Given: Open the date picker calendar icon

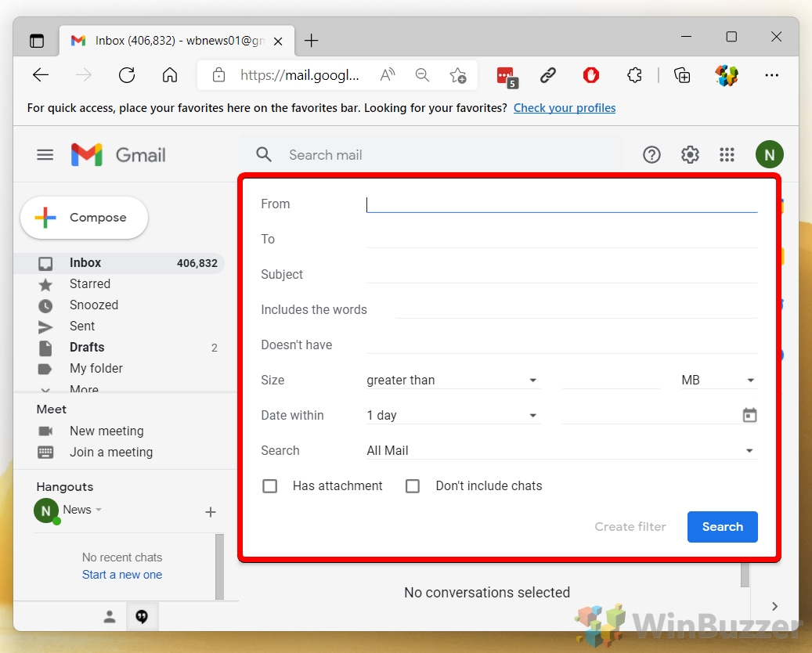Looking at the screenshot, I should [x=749, y=415].
